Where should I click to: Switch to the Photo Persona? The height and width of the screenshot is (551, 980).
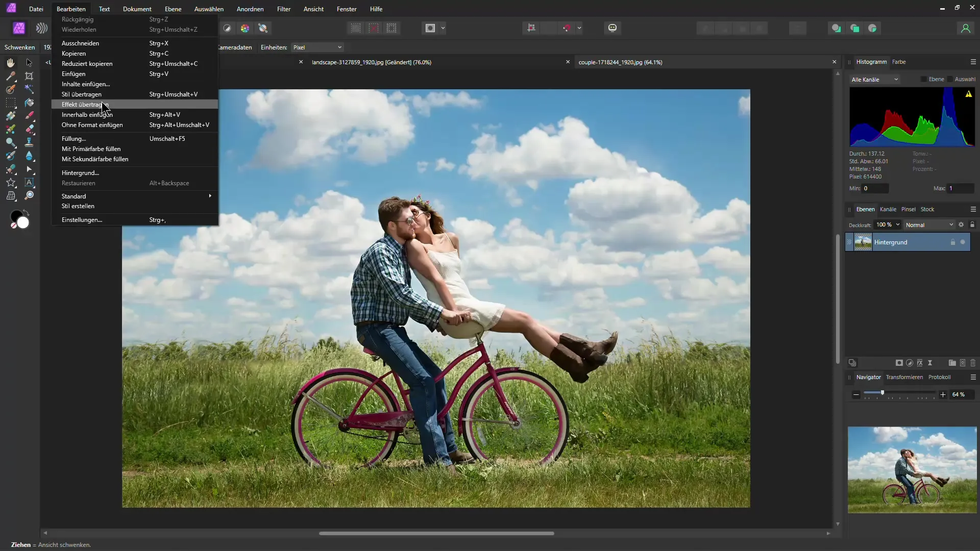[x=19, y=28]
